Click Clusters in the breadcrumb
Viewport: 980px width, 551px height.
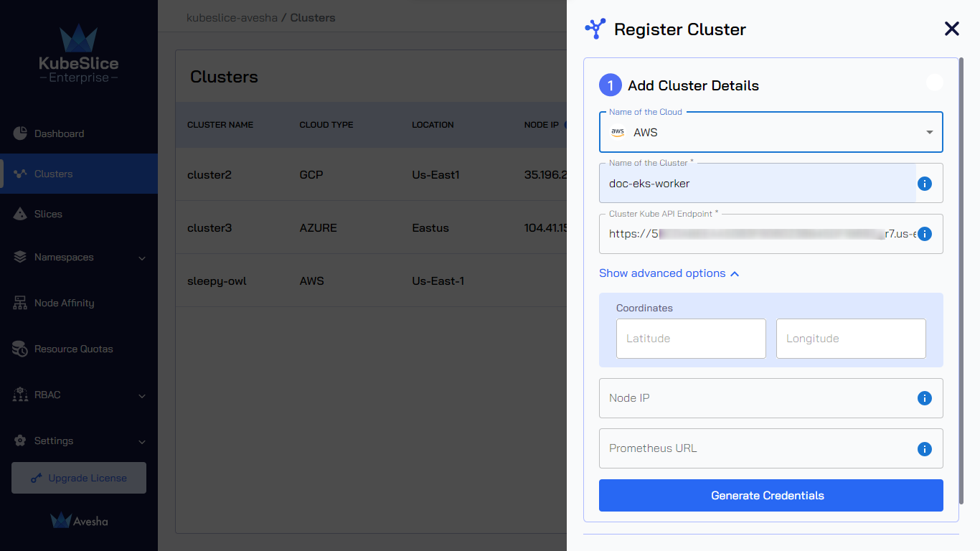point(313,17)
